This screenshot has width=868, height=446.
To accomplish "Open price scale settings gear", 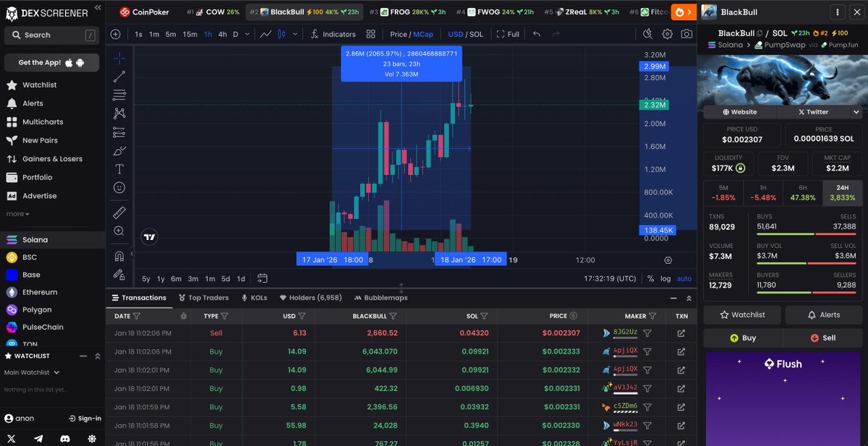I will [668, 260].
